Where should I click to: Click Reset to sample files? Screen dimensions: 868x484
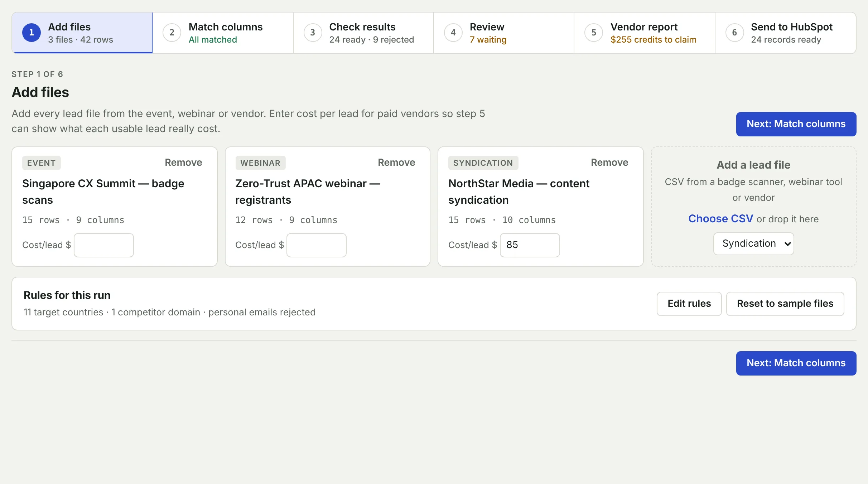[785, 304]
